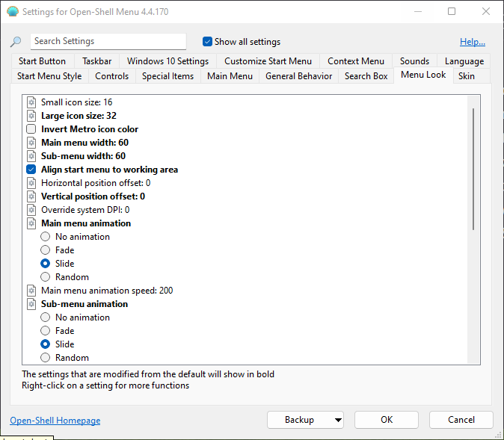This screenshot has width=504, height=440.
Task: Select the Large icon size: 32 setting
Action: coord(79,116)
